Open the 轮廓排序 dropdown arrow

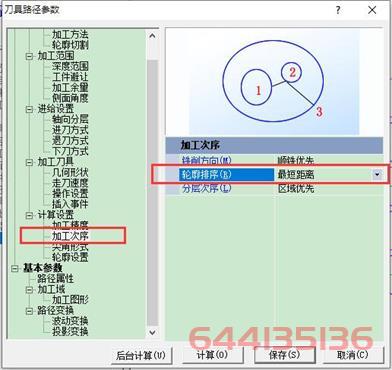[377, 174]
